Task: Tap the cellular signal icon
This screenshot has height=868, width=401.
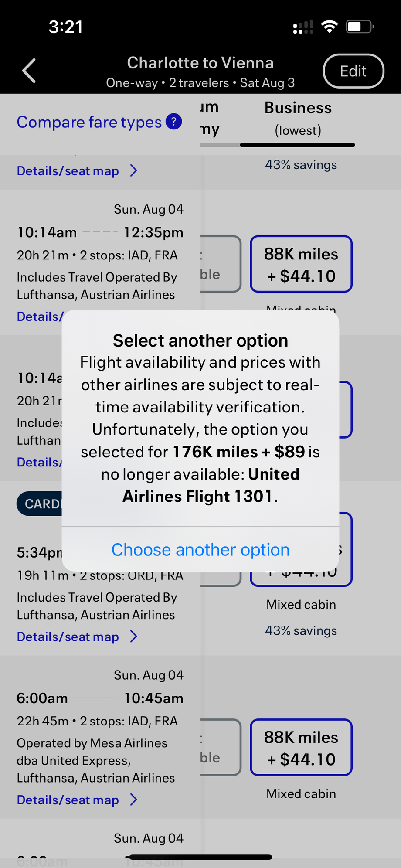Action: [x=303, y=27]
